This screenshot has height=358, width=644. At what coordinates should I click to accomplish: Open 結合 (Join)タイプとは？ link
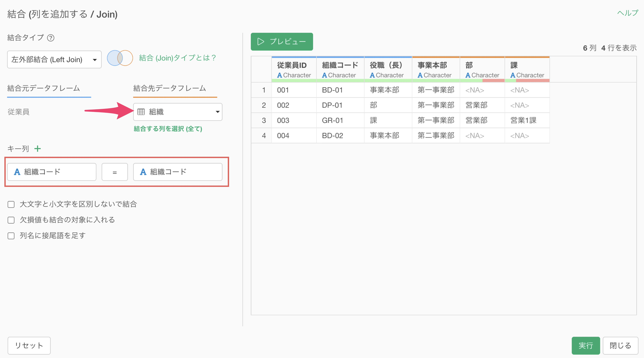click(x=177, y=58)
